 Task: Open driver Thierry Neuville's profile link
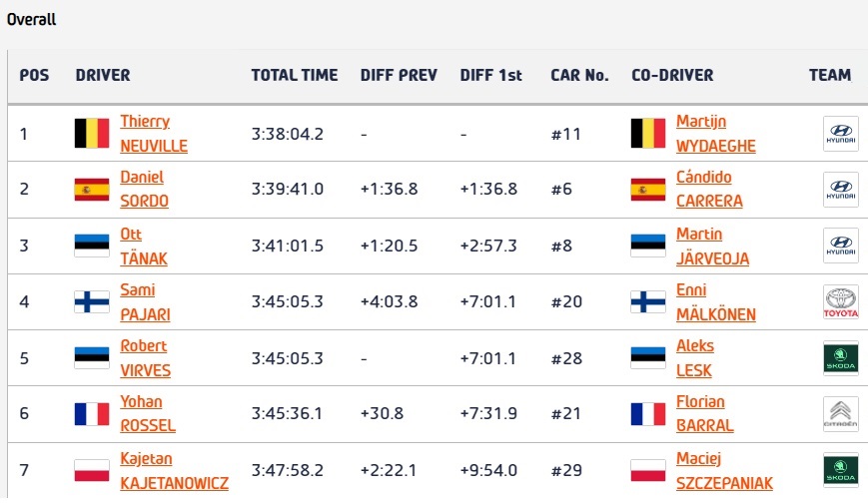pos(154,134)
